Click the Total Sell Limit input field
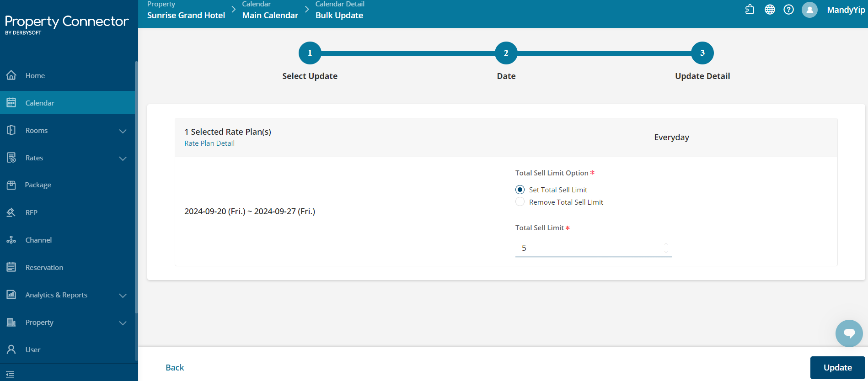The height and width of the screenshot is (381, 868). 593,248
